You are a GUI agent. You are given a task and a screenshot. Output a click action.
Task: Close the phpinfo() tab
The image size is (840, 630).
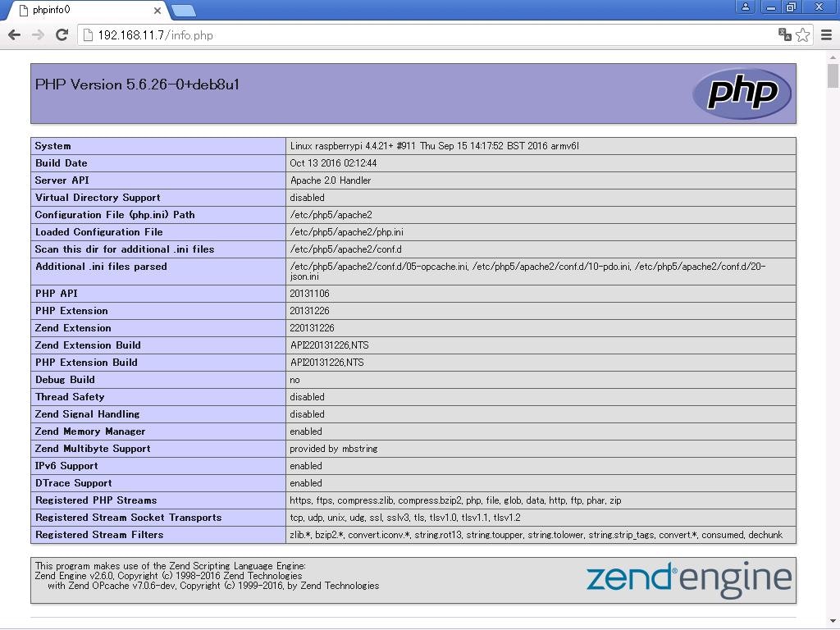[x=157, y=10]
